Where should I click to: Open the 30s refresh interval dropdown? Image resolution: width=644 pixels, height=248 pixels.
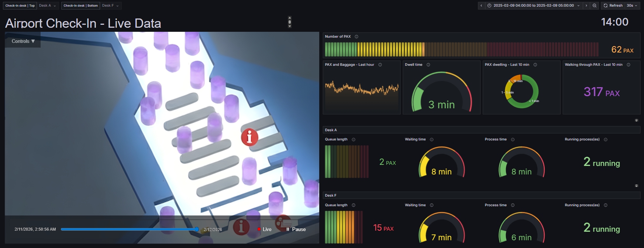click(632, 6)
